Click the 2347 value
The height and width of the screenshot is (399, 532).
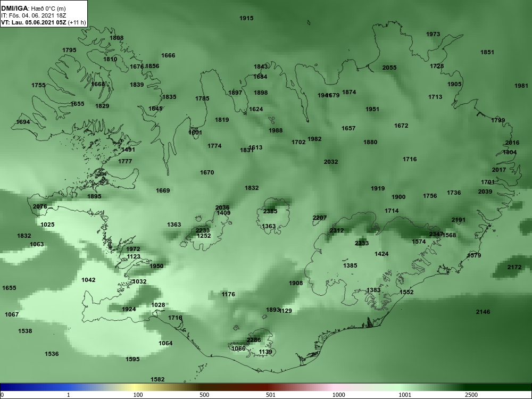pos(436,235)
